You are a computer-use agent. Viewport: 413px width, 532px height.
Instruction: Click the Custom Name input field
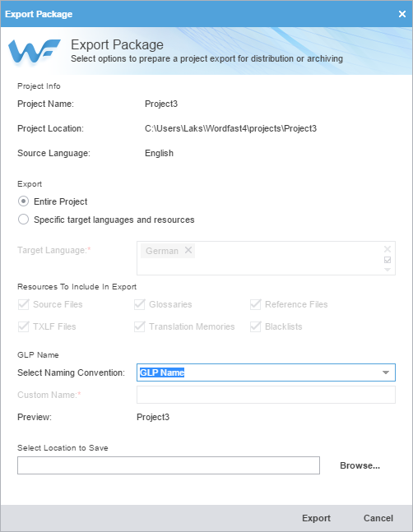click(x=266, y=395)
